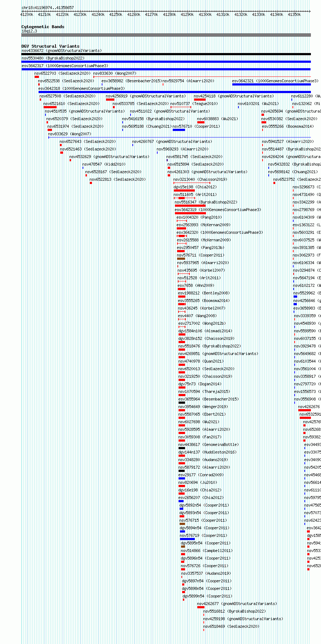This screenshot has height=644, width=321.
Task: Click the DGV Structural Variants track title
Action: pyautogui.click(x=50, y=46)
